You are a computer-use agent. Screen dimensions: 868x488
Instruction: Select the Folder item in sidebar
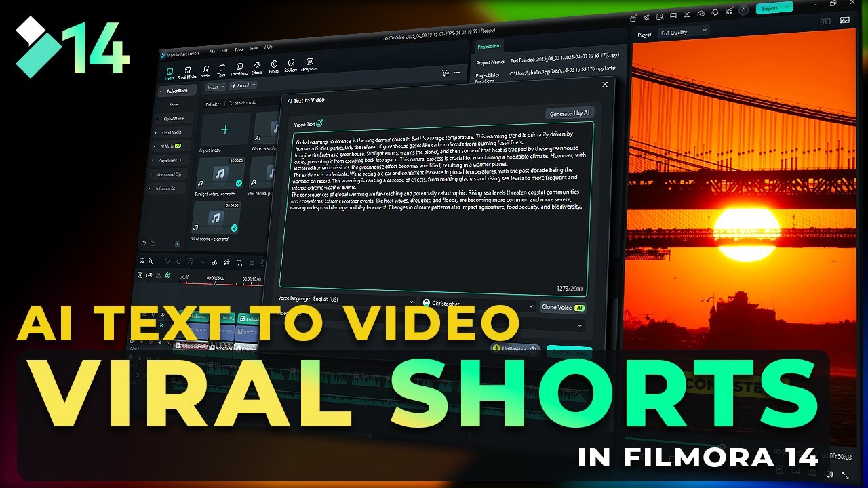(x=174, y=105)
